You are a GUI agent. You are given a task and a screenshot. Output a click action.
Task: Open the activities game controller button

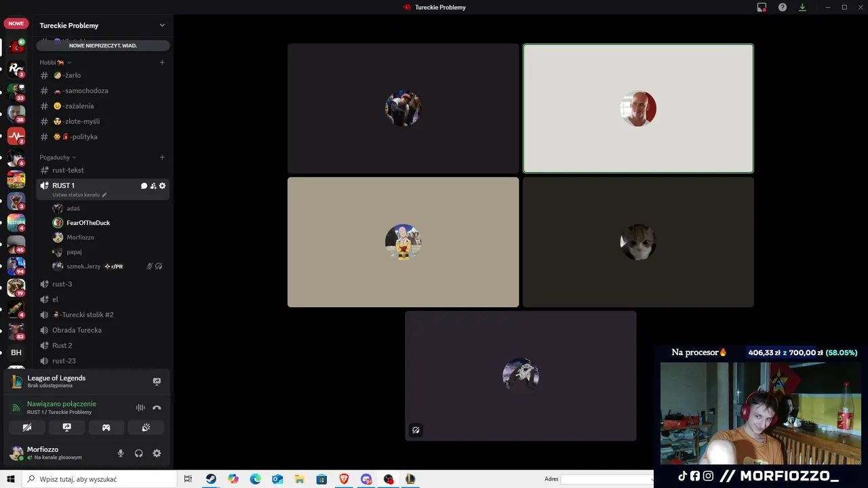106,428
